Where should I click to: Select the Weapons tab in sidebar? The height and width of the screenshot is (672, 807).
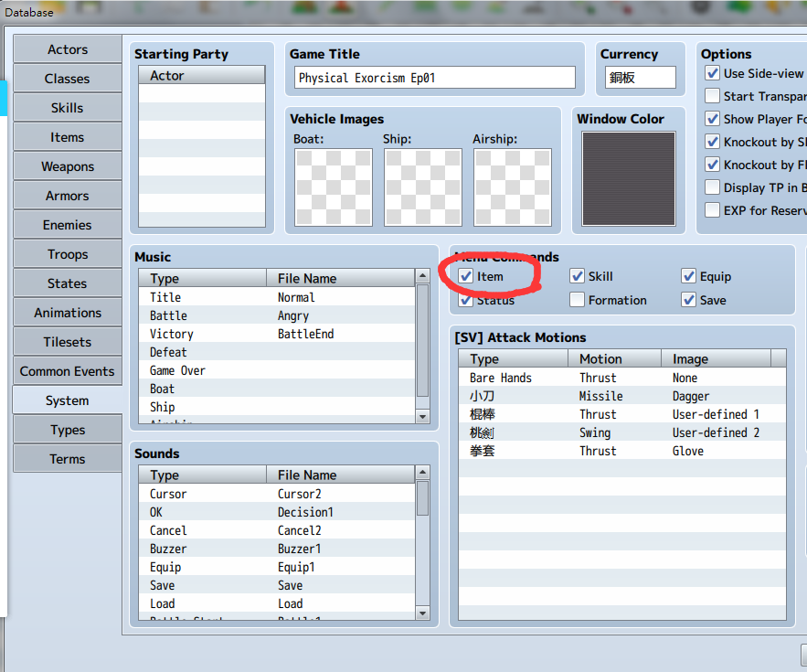(68, 166)
